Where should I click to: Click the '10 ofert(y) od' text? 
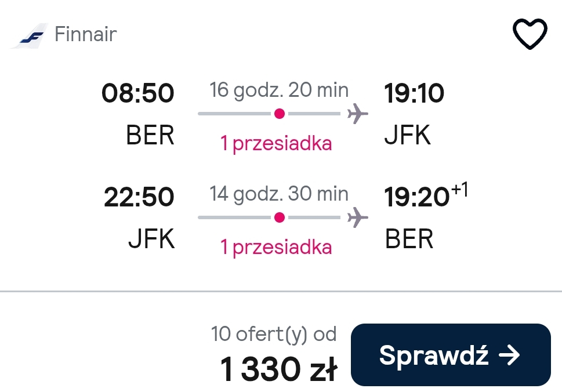pyautogui.click(x=274, y=334)
